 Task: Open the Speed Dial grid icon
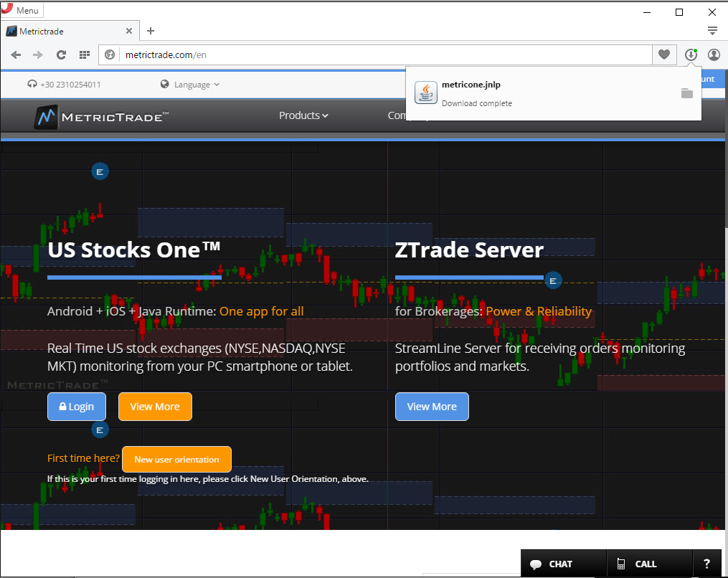point(85,55)
